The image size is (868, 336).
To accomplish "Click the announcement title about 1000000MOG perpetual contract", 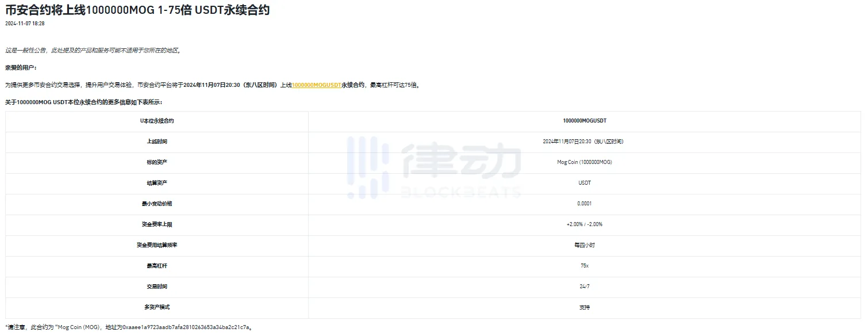I will click(x=137, y=10).
